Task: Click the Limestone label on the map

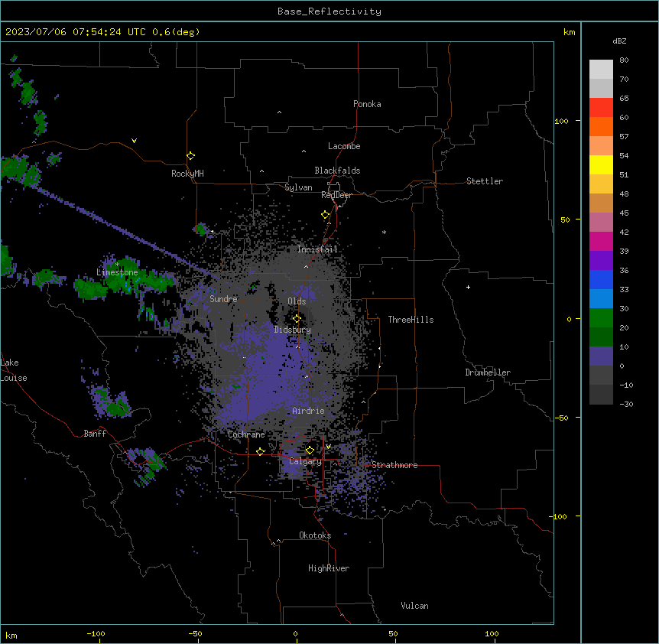Action: (117, 272)
